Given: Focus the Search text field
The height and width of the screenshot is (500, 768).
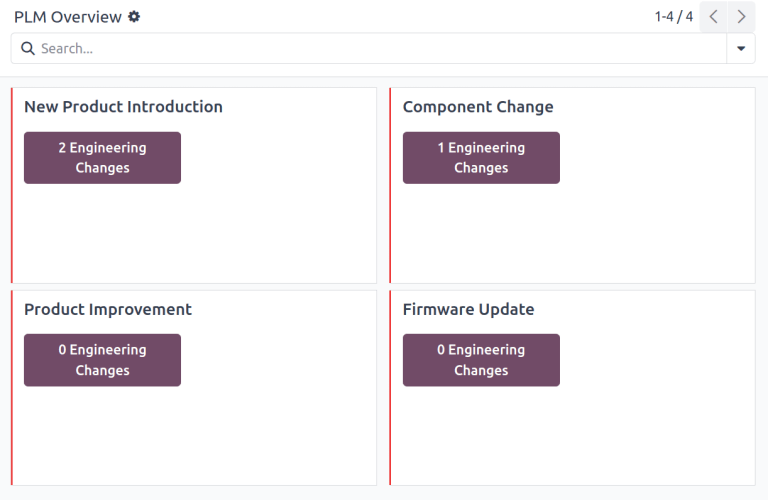Looking at the screenshot, I should 380,48.
